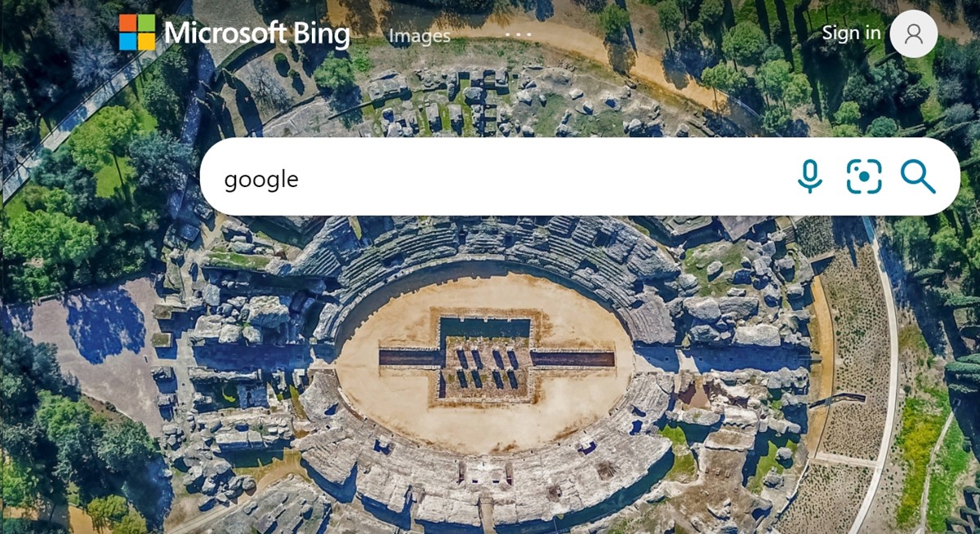Place cursor after the word google

point(300,179)
